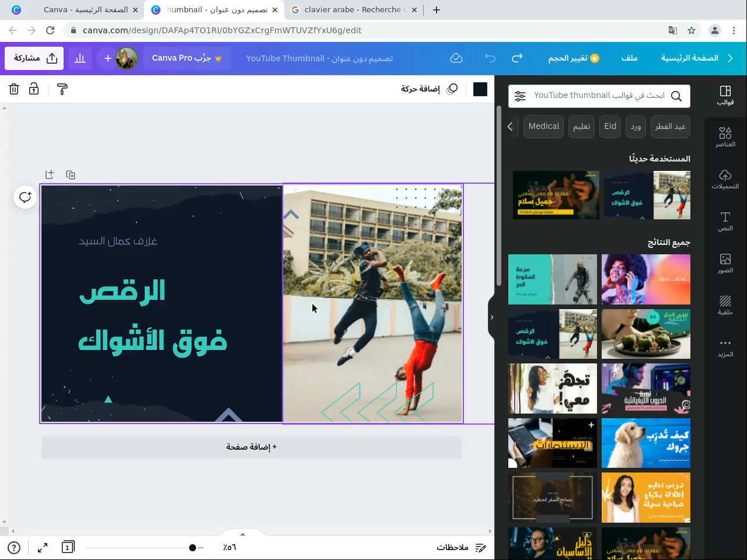Select the عيد الفطر category chip
The width and height of the screenshot is (747, 560).
[x=670, y=127]
